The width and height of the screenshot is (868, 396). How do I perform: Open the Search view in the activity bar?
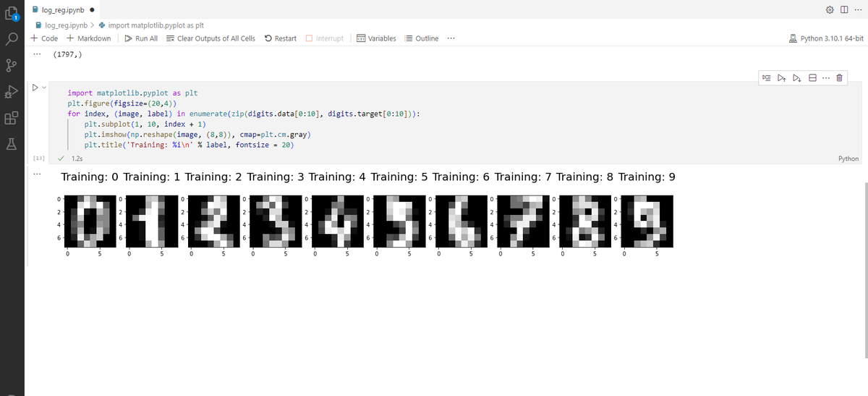(x=12, y=38)
